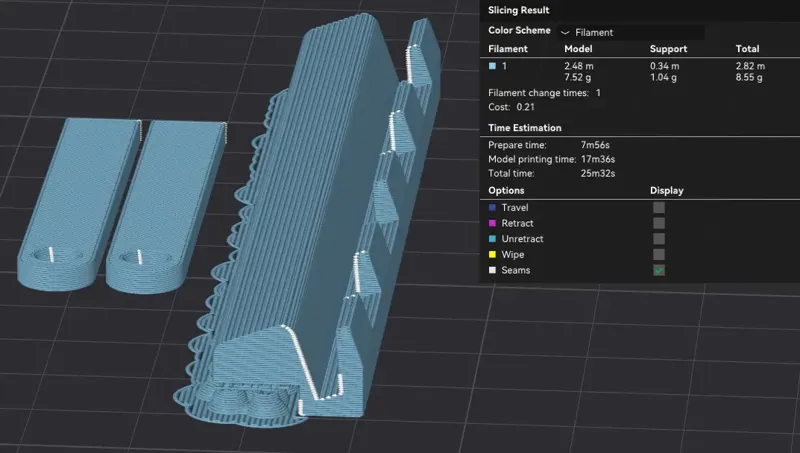Click the Cost 0.21 row

tap(511, 107)
